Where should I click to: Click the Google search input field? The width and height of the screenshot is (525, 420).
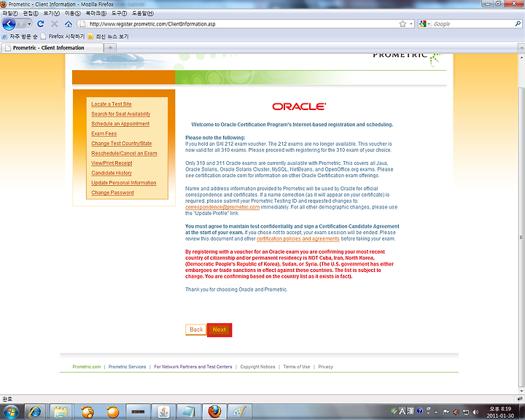click(x=472, y=24)
